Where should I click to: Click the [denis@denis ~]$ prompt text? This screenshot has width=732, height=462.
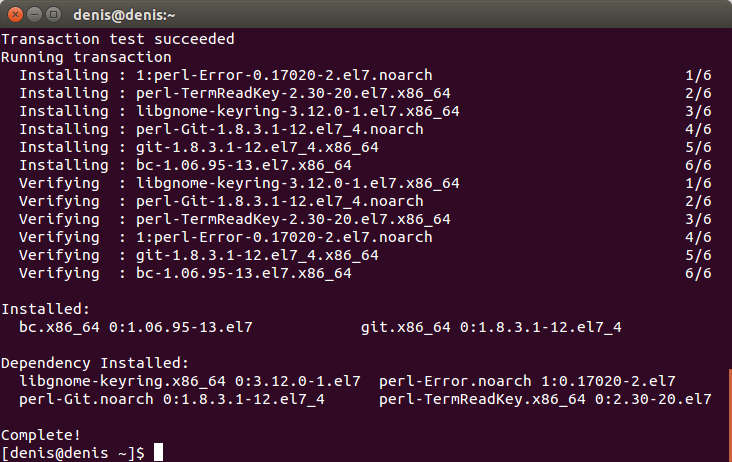[x=73, y=453]
